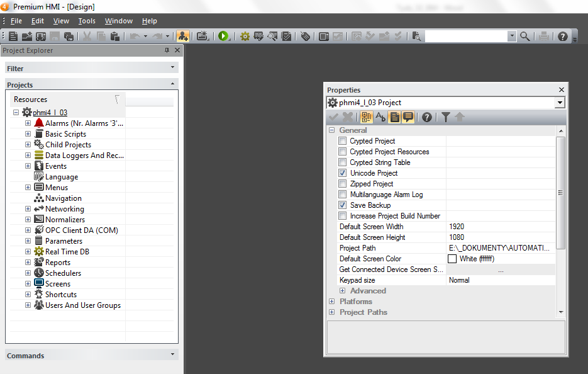The width and height of the screenshot is (588, 374).
Task: Click the Default Screen Width value 1920
Action: pos(457,227)
